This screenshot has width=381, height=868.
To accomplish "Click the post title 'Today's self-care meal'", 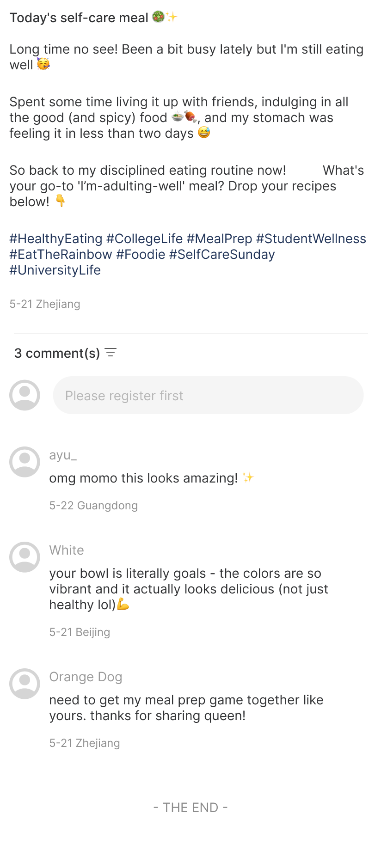I will 79,18.
